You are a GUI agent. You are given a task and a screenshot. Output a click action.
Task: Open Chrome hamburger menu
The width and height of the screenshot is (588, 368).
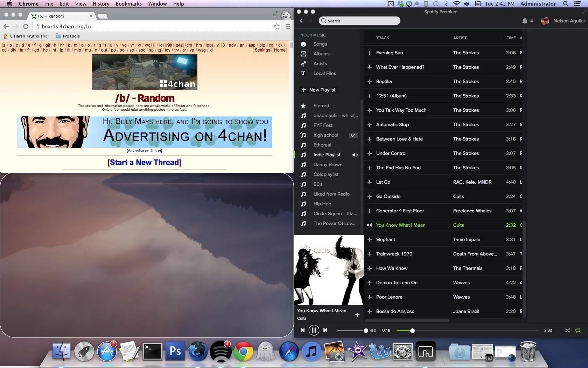[x=288, y=26]
